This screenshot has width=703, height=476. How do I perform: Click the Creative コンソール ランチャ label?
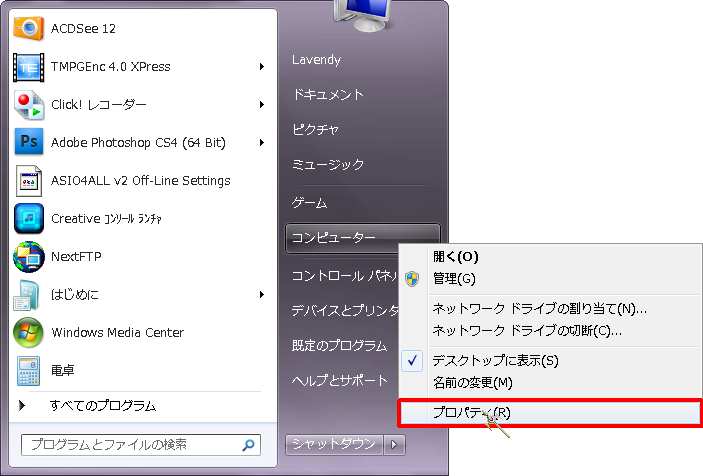pos(106,219)
